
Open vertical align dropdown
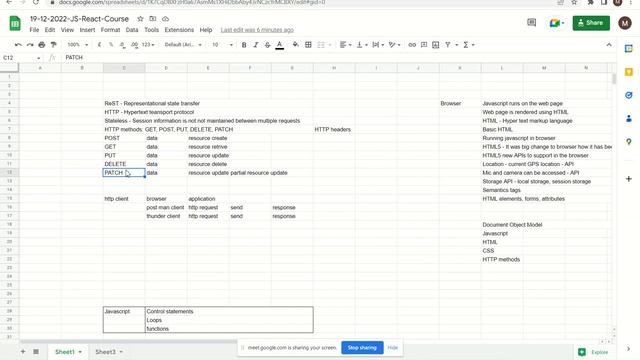coord(362,45)
